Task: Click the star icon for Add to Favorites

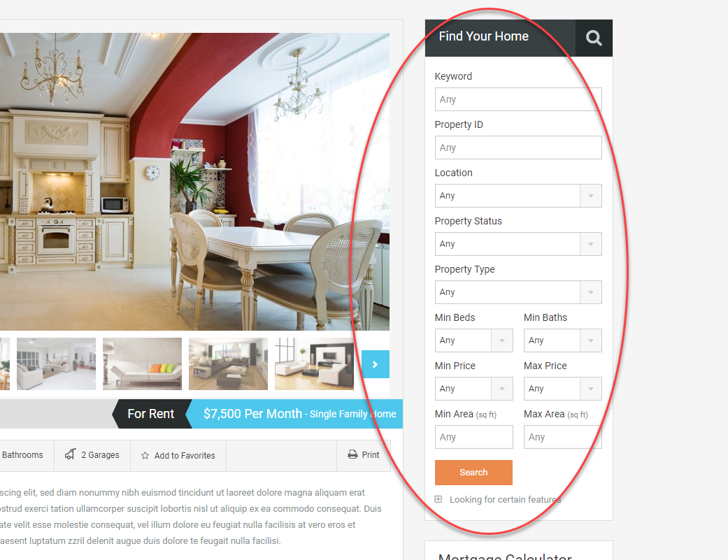Action: [x=145, y=456]
